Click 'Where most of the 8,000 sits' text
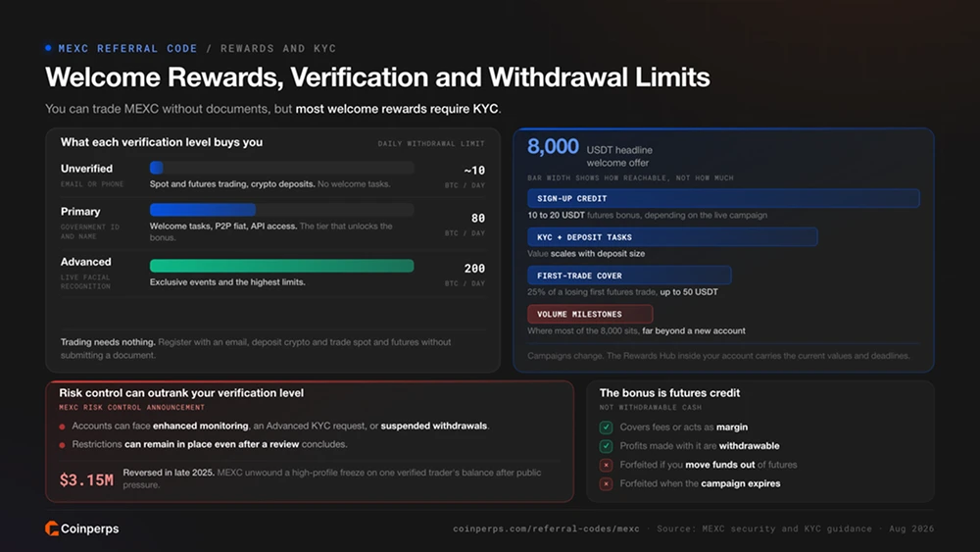The width and height of the screenshot is (980, 552). (636, 330)
